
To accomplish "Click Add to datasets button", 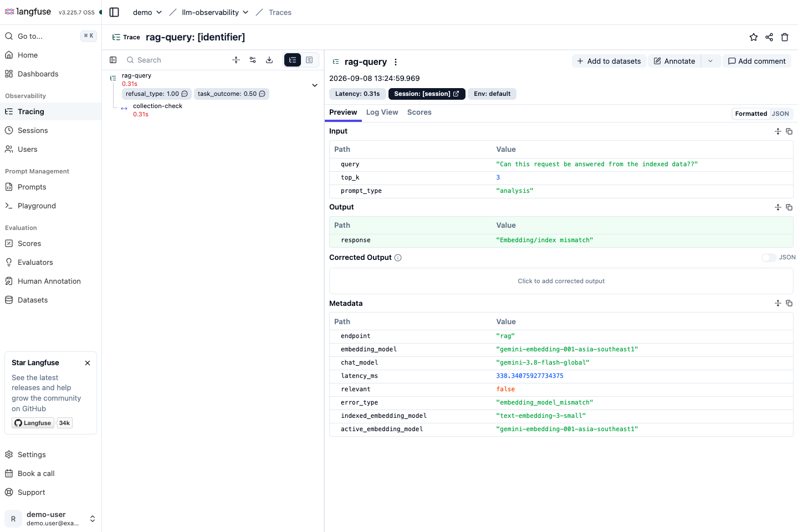I will point(609,61).
